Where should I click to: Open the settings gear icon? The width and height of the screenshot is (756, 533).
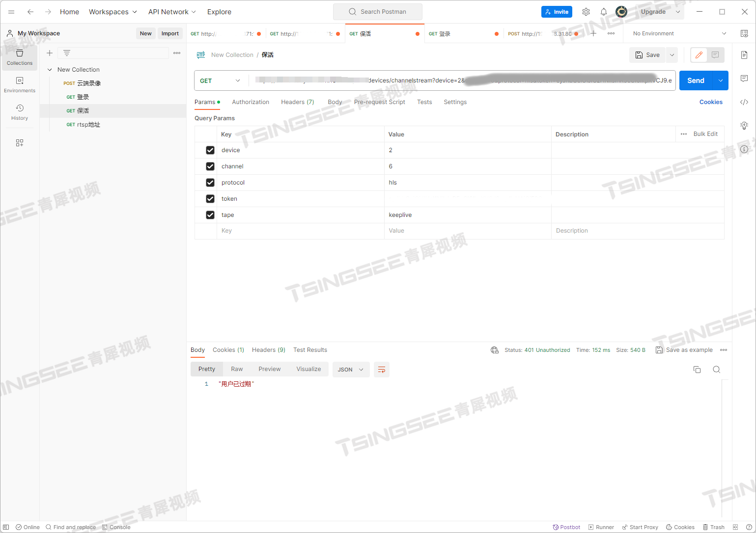click(x=586, y=12)
